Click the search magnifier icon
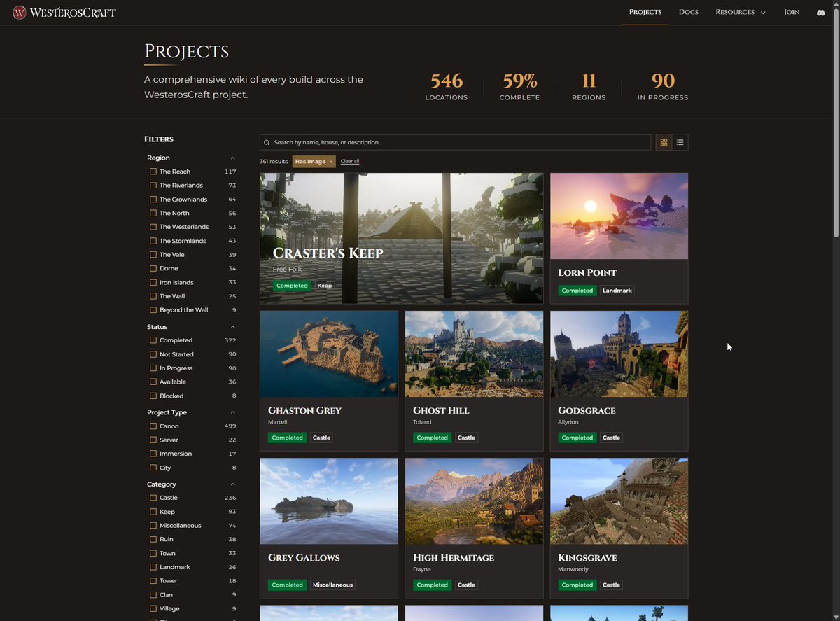840x621 pixels. coord(267,142)
